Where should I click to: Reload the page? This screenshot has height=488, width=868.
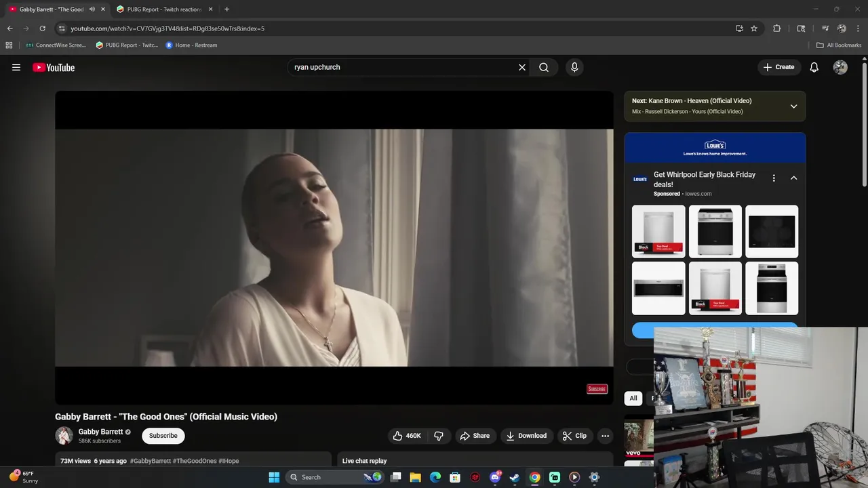coord(42,28)
